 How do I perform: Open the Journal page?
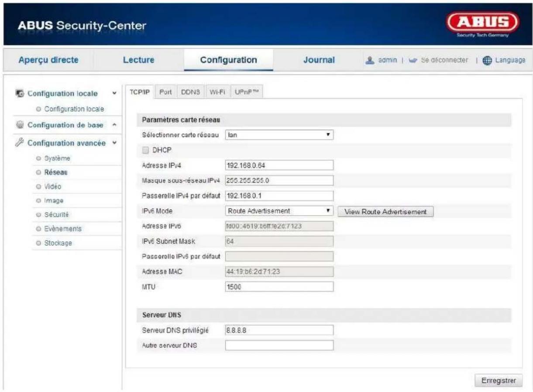click(x=319, y=60)
